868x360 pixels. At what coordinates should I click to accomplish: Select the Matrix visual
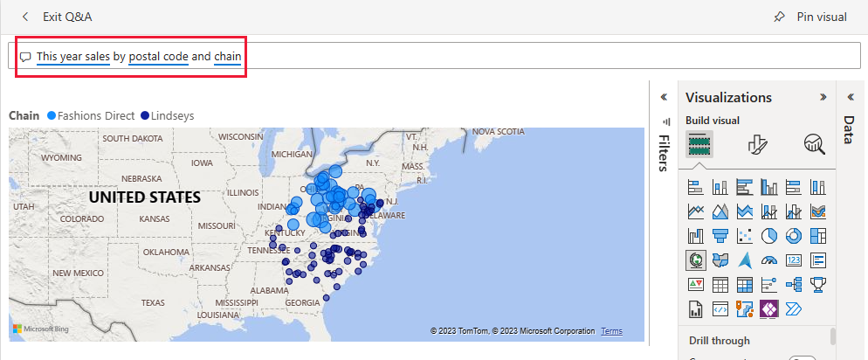coord(745,285)
